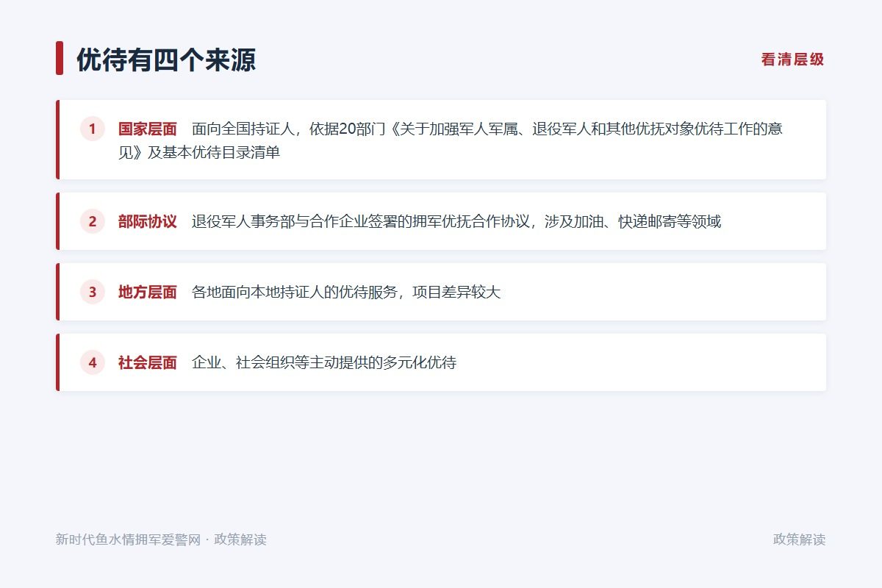This screenshot has height=588, width=882.
Task: Click the number 2 badge beside 部际协议
Action: [93, 221]
